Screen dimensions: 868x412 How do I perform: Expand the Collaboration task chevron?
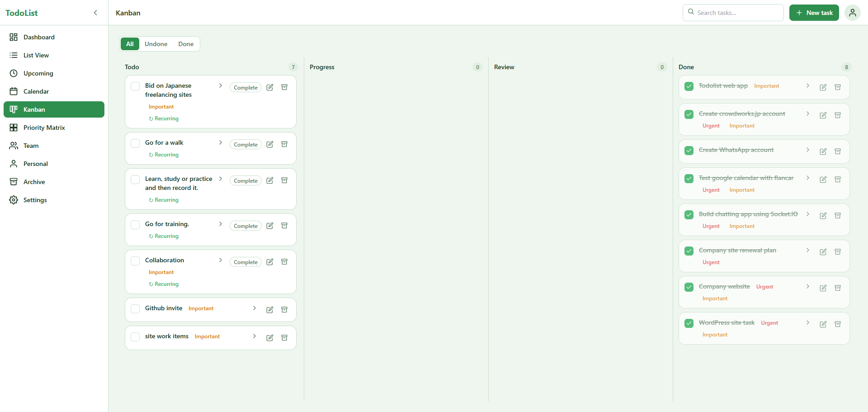[221, 260]
